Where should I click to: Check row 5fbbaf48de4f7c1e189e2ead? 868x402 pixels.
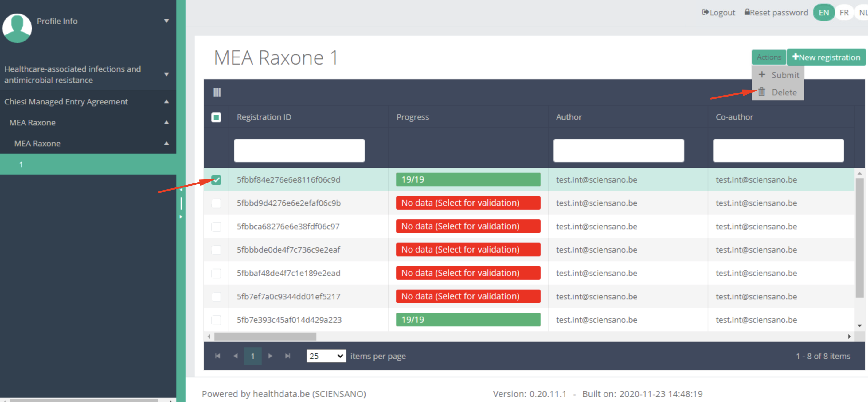[216, 273]
